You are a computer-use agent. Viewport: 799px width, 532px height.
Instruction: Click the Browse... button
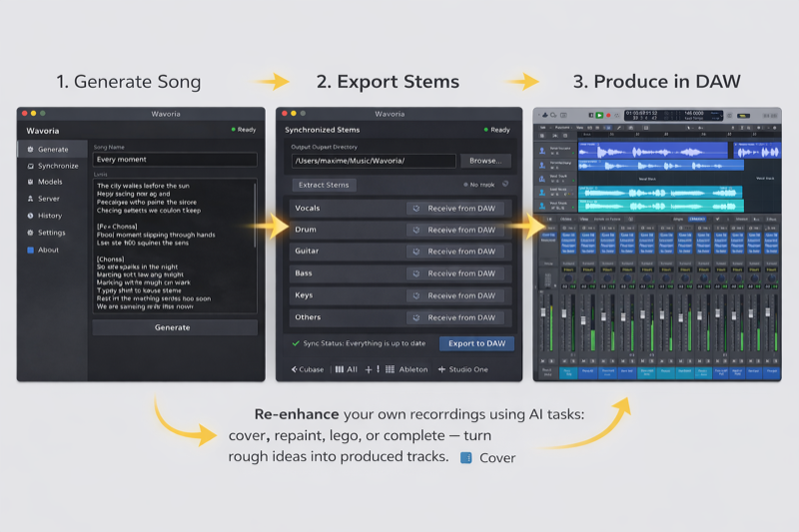coord(485,161)
